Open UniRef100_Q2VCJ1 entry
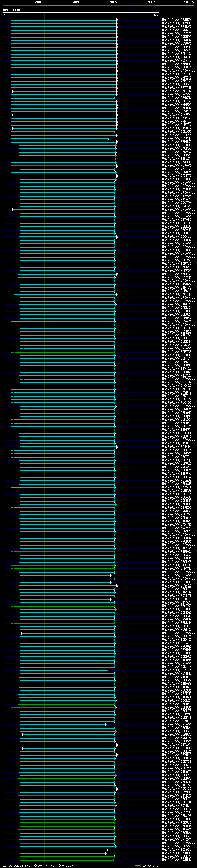Image resolution: width=197 pixels, height=868 pixels. click(x=177, y=111)
